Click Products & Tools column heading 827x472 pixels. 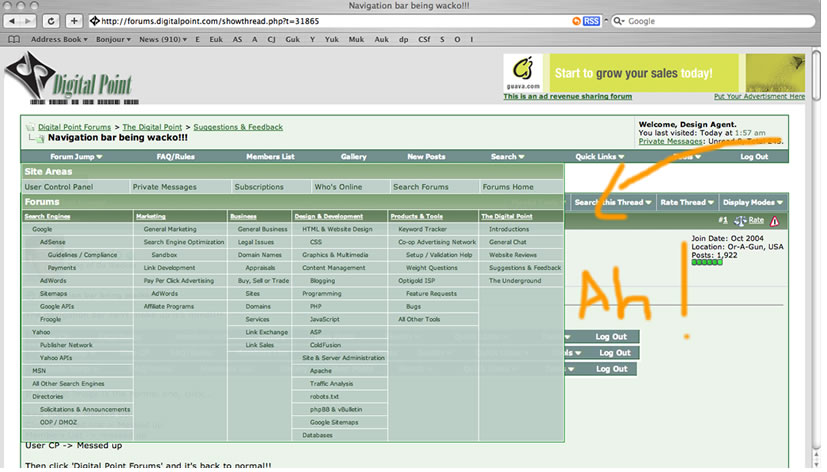417,216
